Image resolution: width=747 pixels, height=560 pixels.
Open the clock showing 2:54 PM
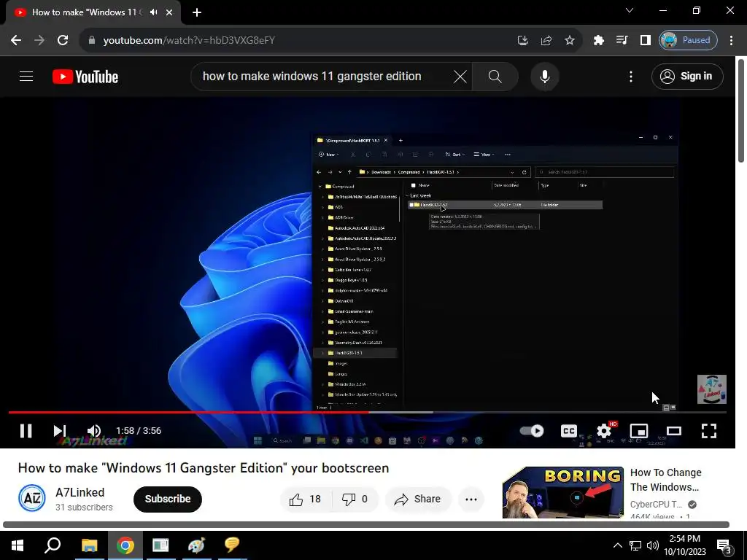[684, 545]
